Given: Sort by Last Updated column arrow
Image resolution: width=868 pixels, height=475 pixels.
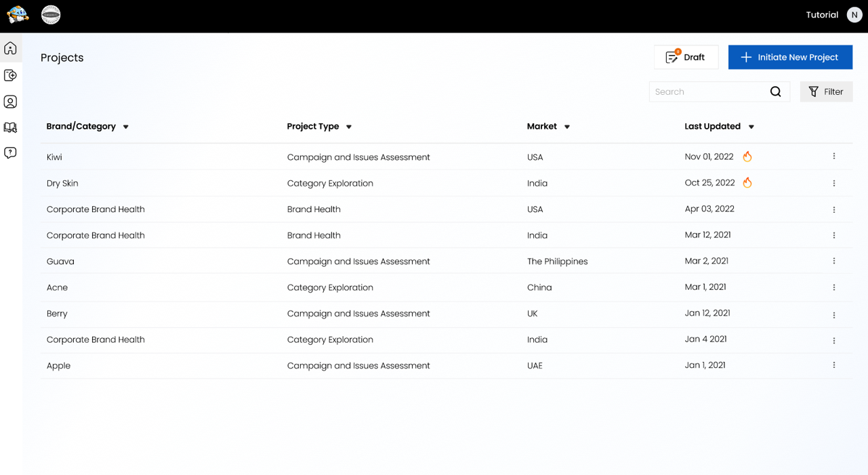Looking at the screenshot, I should click(751, 127).
